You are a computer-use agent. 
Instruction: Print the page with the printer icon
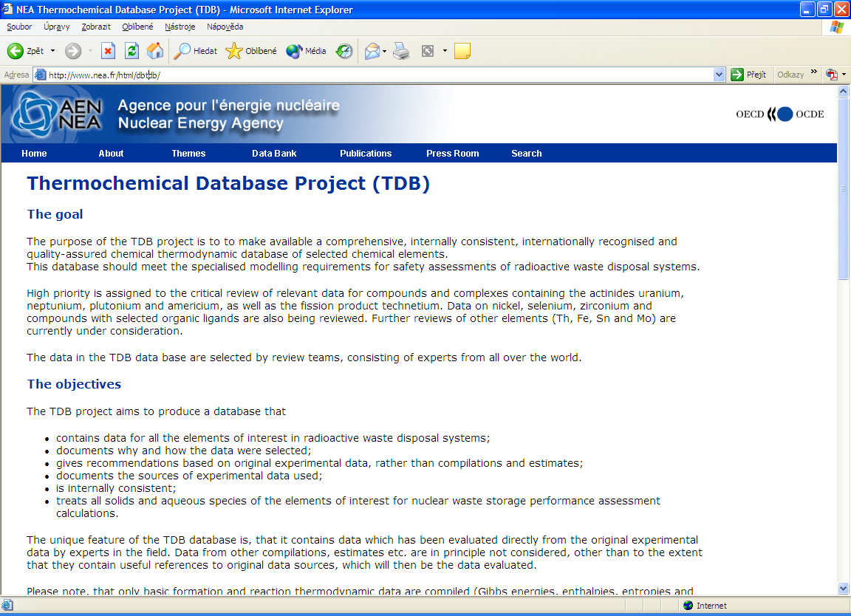tap(401, 51)
